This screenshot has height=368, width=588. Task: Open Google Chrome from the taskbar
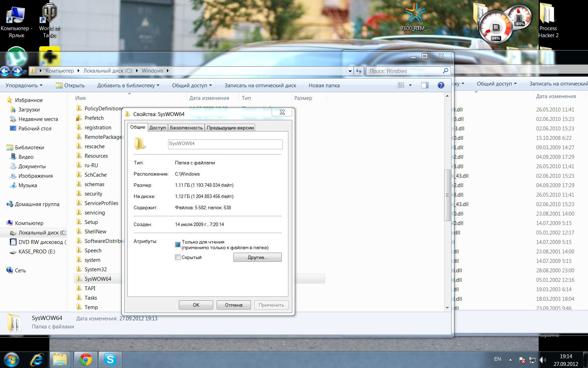tap(85, 360)
